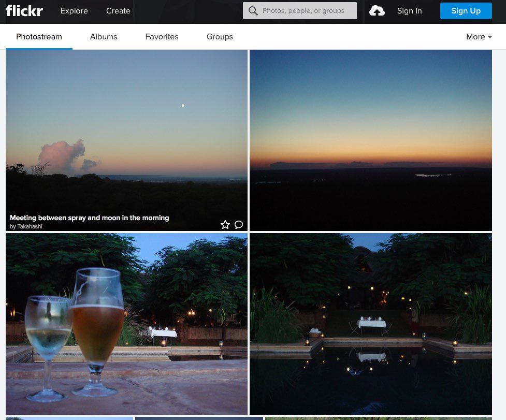Image resolution: width=506 pixels, height=420 pixels.
Task: Open comments with the speech bubble icon
Action: coord(239,225)
